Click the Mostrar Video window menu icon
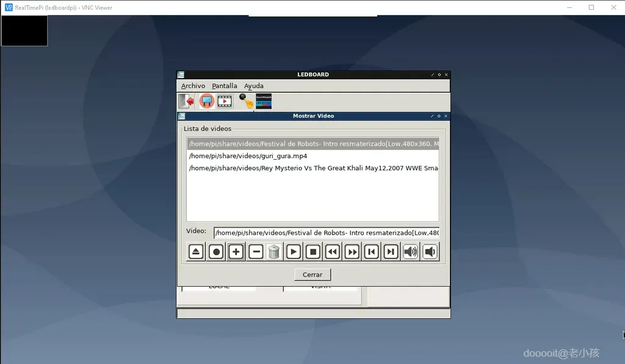Viewport: 625px width, 364px height. coord(182,116)
